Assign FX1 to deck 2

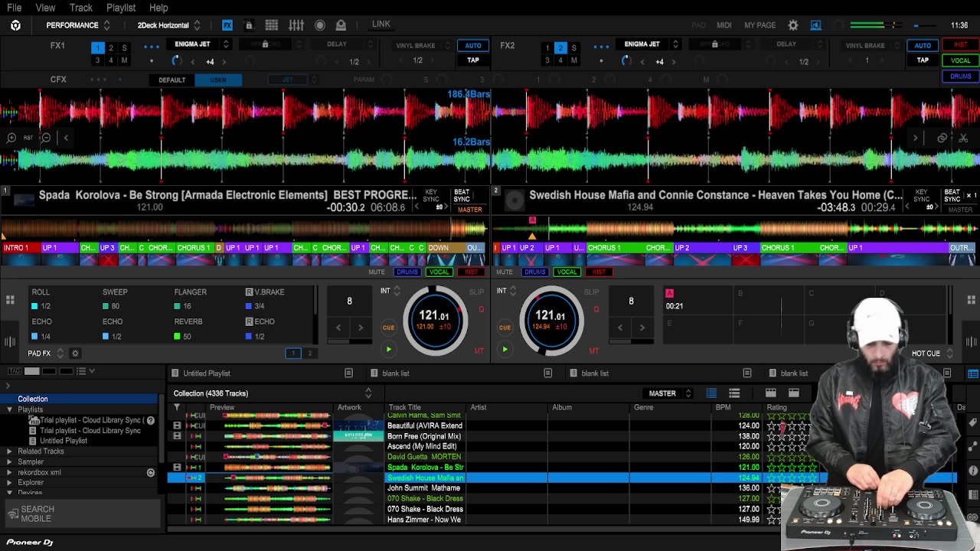click(111, 47)
